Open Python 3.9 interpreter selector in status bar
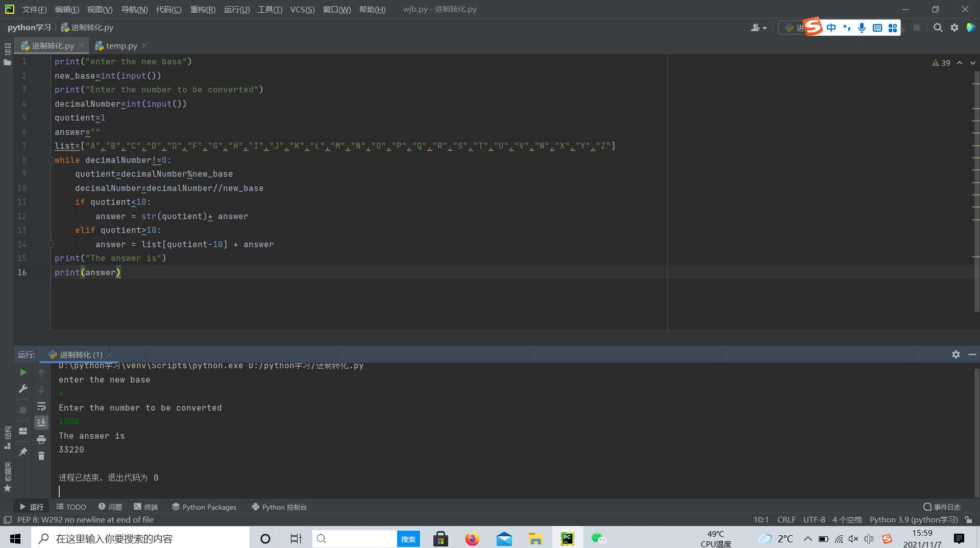This screenshot has height=548, width=980. [x=914, y=520]
